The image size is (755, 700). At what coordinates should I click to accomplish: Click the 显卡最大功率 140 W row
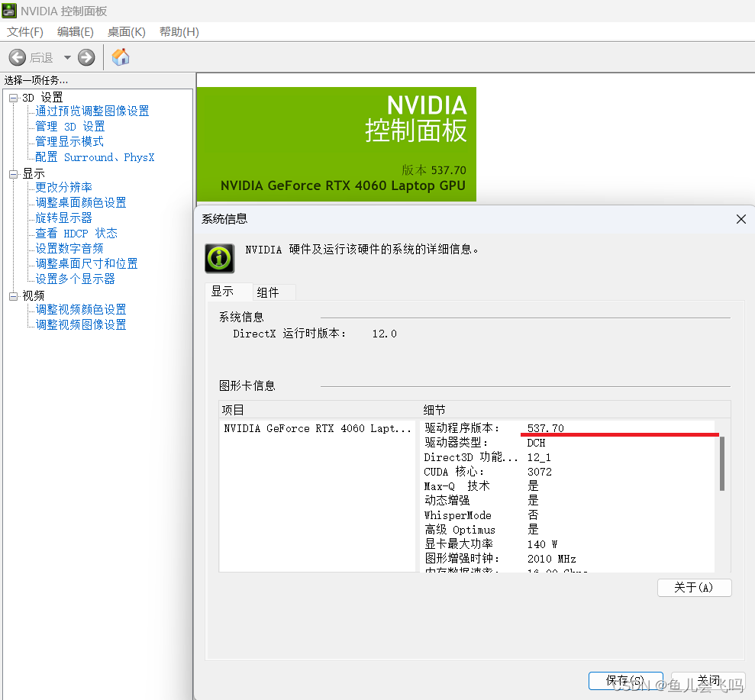coord(569,544)
